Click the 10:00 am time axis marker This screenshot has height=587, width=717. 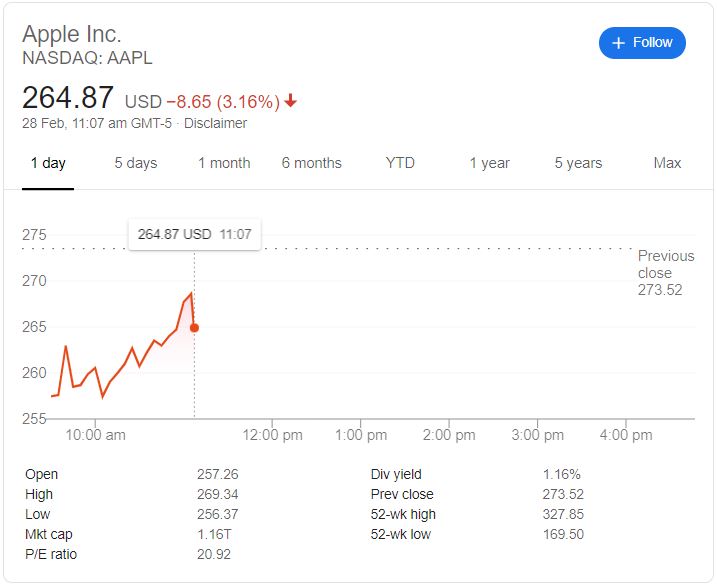pyautogui.click(x=95, y=435)
